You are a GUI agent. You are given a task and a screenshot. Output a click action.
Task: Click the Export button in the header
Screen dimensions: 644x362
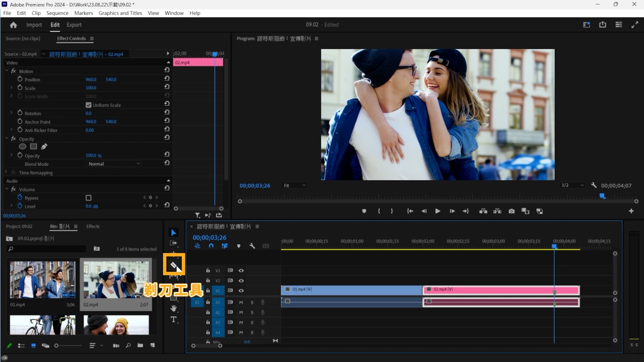(x=74, y=24)
